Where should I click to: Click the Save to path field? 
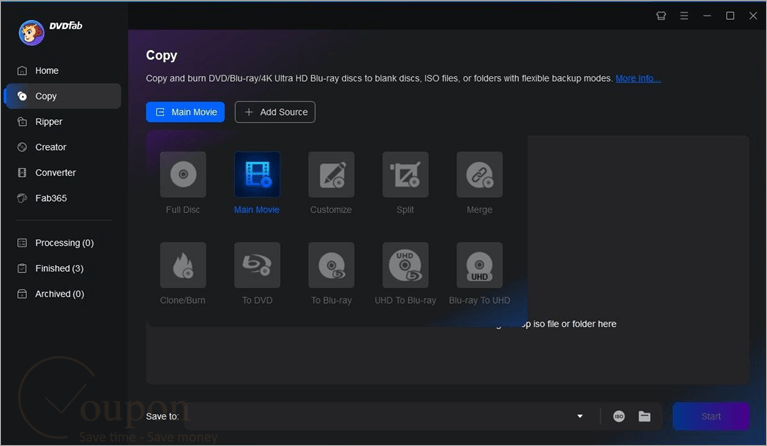pos(377,416)
